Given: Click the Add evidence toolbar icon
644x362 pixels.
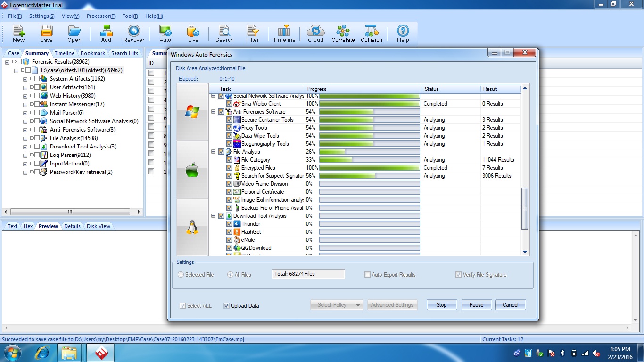Looking at the screenshot, I should tap(106, 31).
